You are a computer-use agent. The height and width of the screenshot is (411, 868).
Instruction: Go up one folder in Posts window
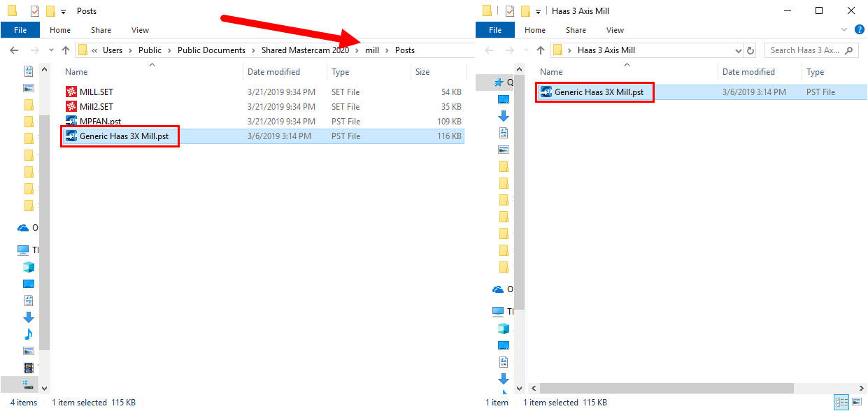click(x=66, y=50)
